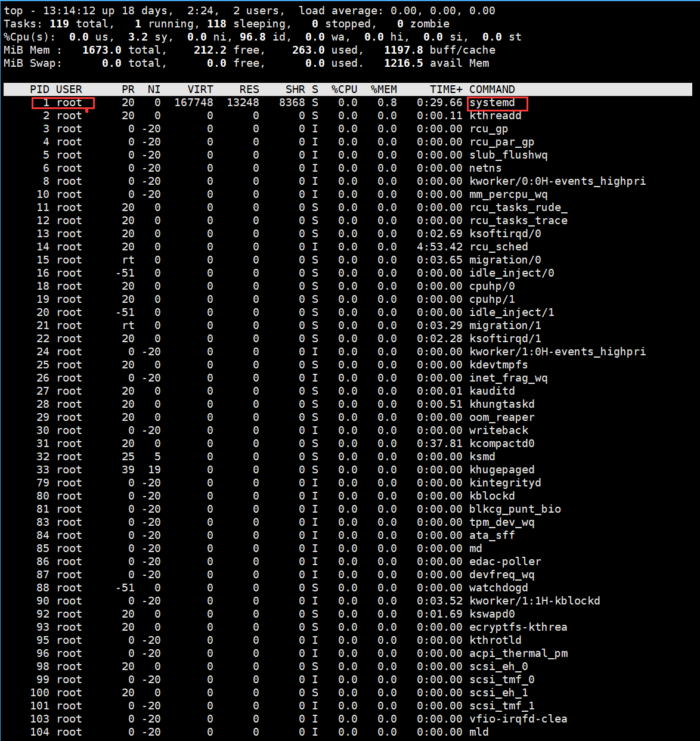Click the khugepaged process name
This screenshot has height=741, width=700.
tap(502, 470)
